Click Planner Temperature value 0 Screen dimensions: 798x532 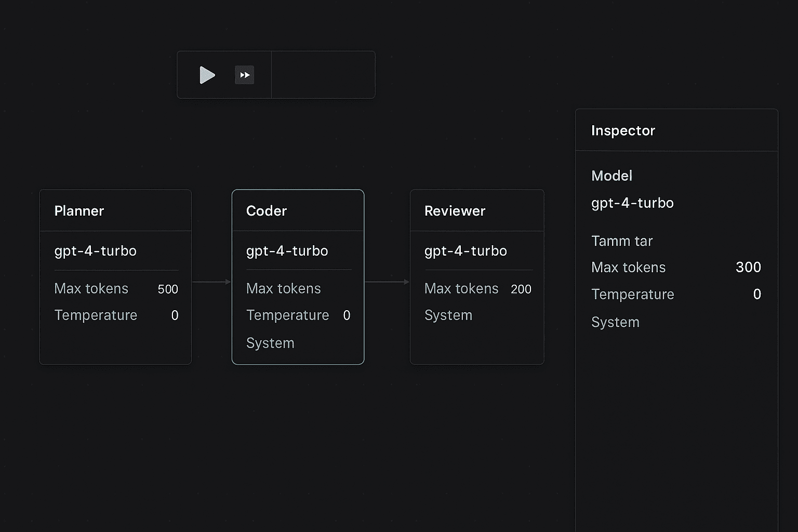pyautogui.click(x=175, y=315)
